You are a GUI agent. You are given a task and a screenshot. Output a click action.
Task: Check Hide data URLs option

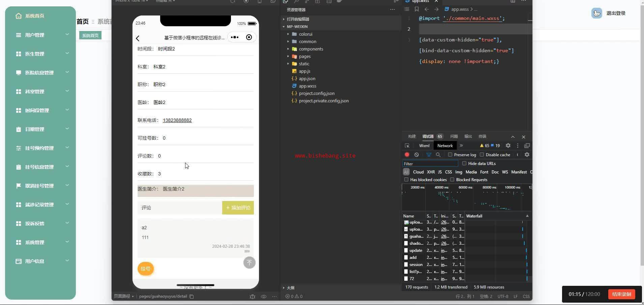[464, 164]
